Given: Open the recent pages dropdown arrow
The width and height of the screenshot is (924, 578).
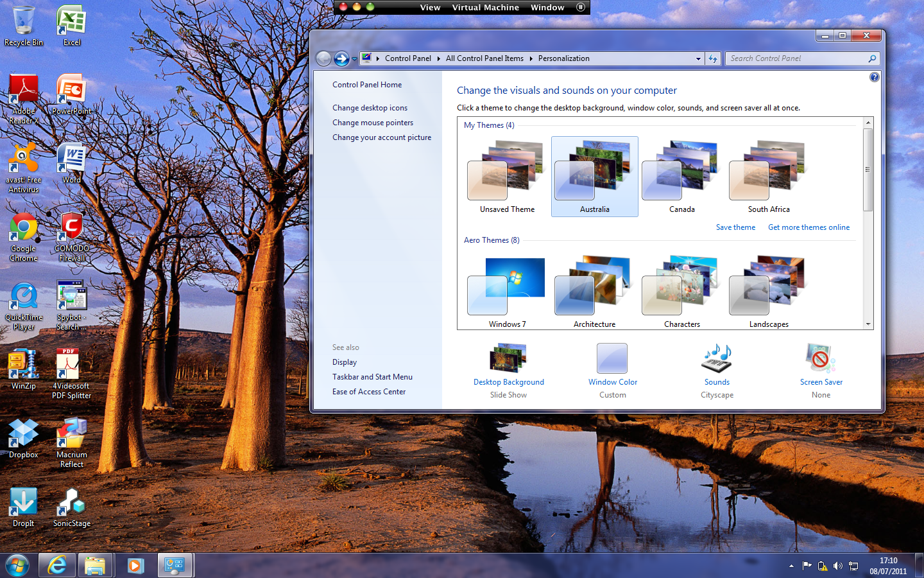Looking at the screenshot, I should pos(354,59).
